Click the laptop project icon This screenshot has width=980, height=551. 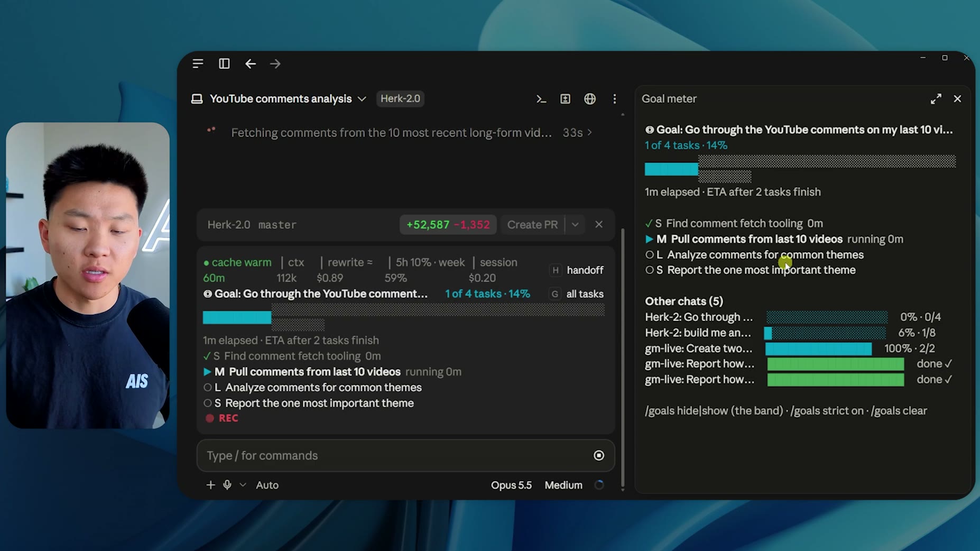197,99
